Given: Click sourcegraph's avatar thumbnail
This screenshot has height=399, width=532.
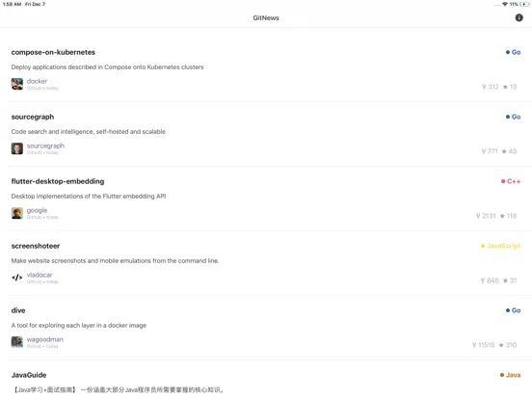Looking at the screenshot, I should pyautogui.click(x=17, y=148).
